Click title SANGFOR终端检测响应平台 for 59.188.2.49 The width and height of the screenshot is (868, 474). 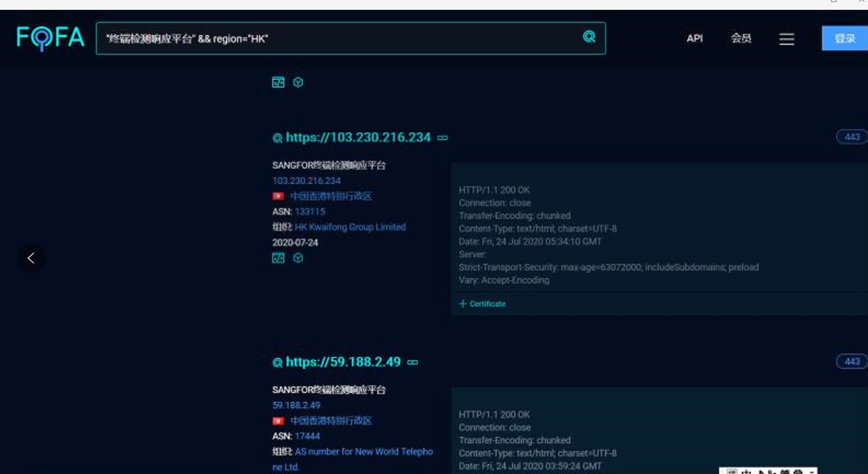point(329,390)
